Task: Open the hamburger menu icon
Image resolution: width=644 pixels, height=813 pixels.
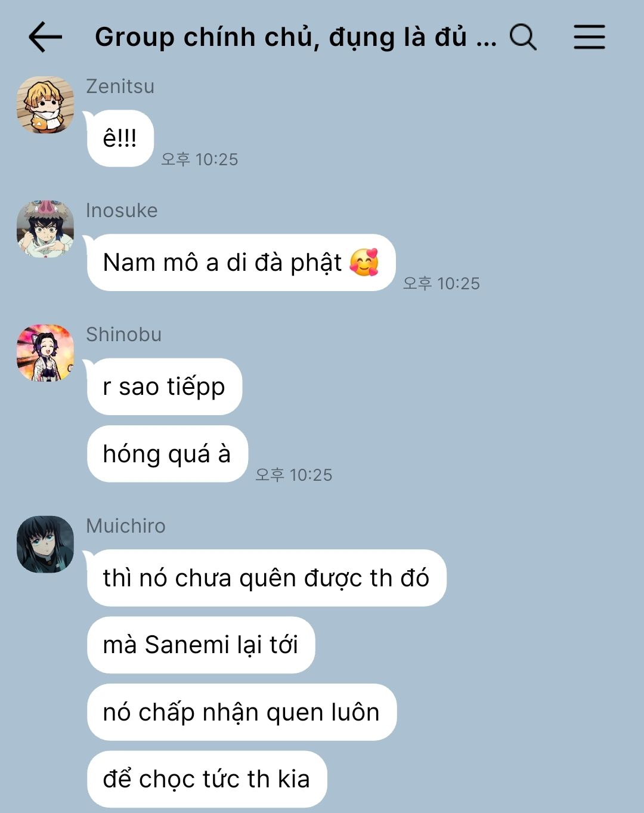Action: point(589,37)
